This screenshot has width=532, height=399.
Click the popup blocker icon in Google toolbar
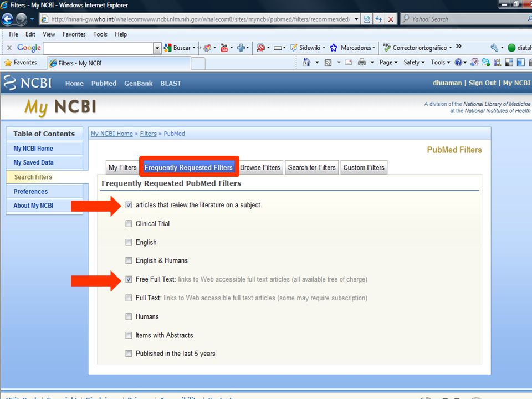[260, 48]
